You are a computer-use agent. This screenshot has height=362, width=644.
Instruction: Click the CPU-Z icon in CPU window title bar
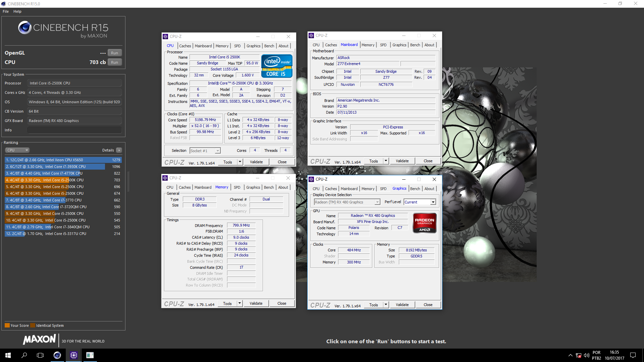pos(165,37)
